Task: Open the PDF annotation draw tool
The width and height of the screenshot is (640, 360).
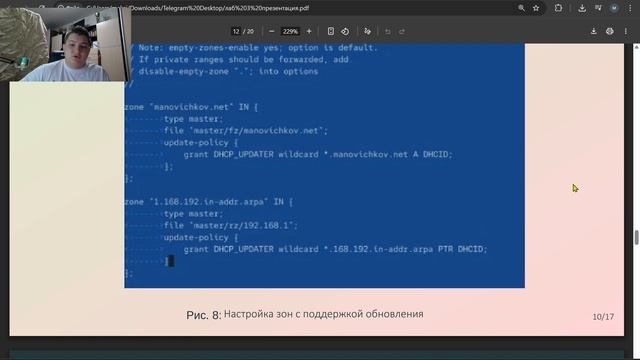Action: click(x=367, y=31)
